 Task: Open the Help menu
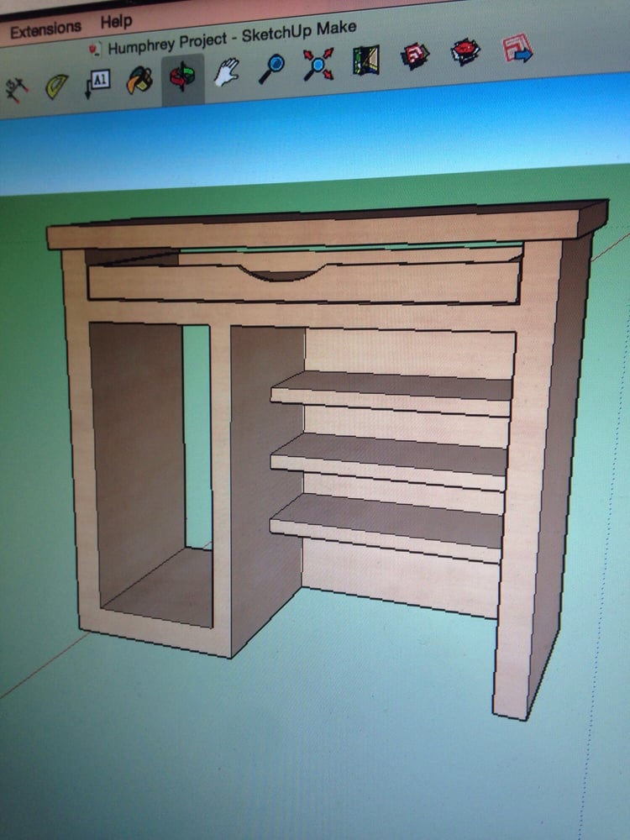(116, 22)
